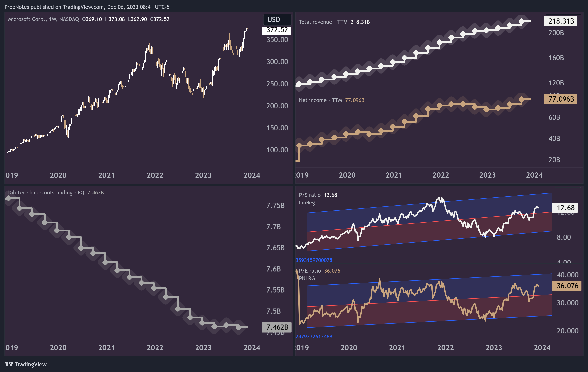The height and width of the screenshot is (372, 588).
Task: Click the 7.462B shares axis label
Action: (277, 327)
